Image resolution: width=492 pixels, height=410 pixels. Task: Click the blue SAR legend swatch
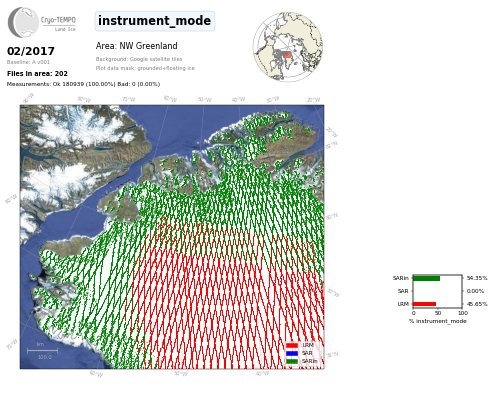[292, 353]
